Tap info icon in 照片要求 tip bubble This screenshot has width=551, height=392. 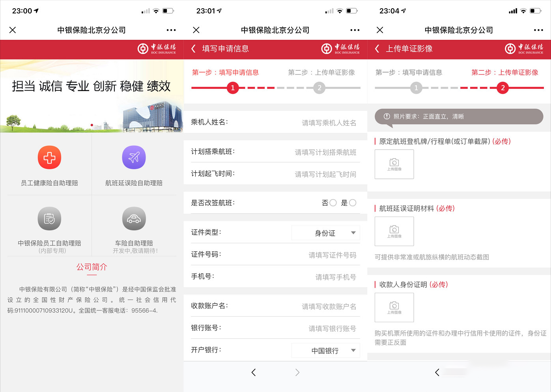coord(387,116)
